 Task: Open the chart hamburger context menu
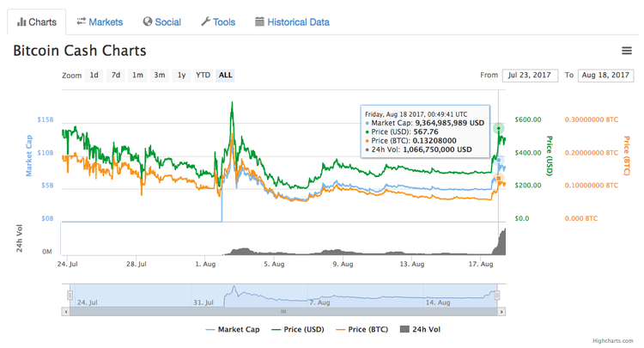[x=626, y=51]
